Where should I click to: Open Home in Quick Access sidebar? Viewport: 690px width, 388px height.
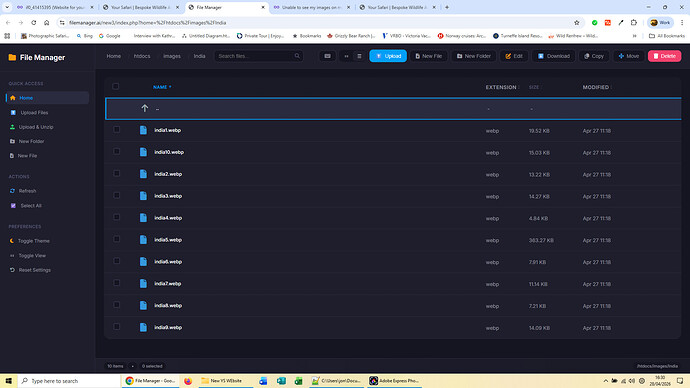47,98
